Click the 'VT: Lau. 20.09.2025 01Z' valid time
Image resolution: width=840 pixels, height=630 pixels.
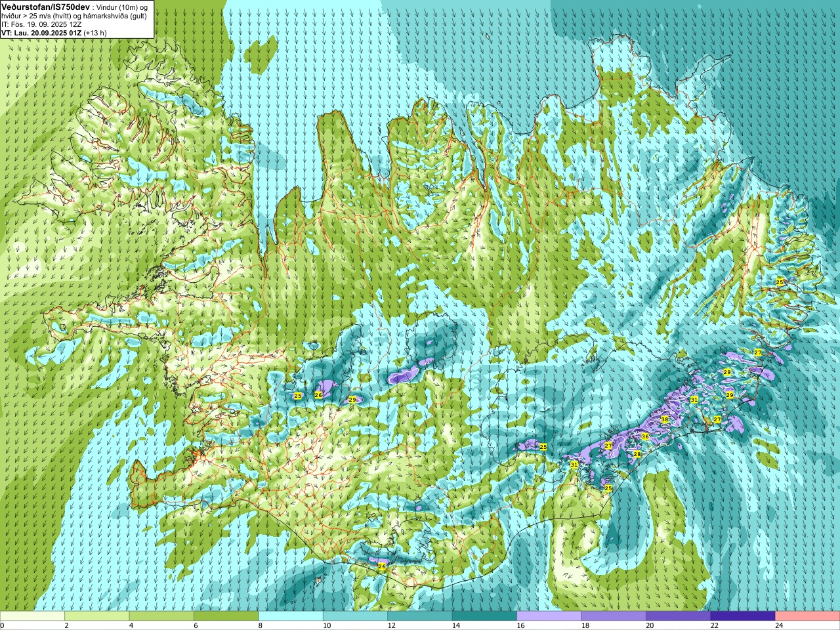coord(41,33)
